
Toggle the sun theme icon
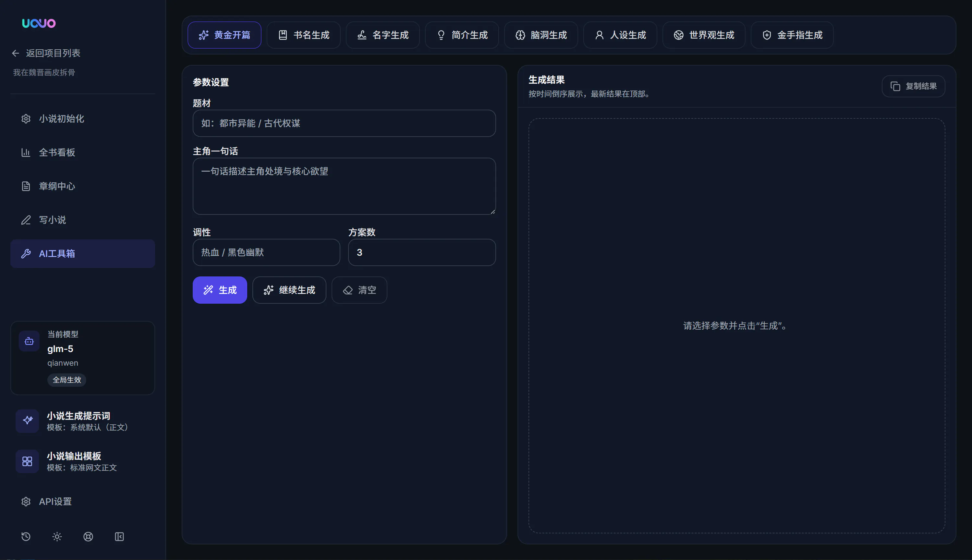pyautogui.click(x=57, y=537)
